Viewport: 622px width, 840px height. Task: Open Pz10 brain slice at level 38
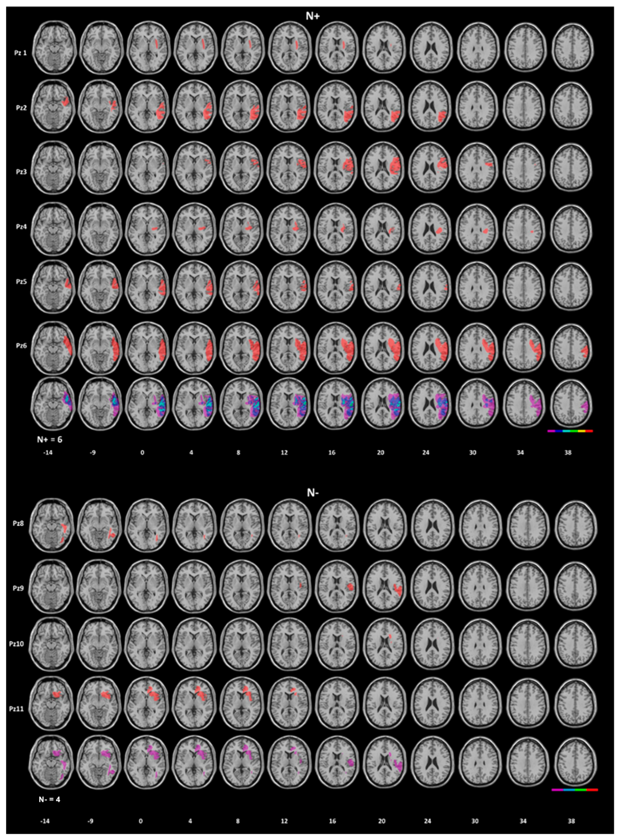tap(576, 644)
